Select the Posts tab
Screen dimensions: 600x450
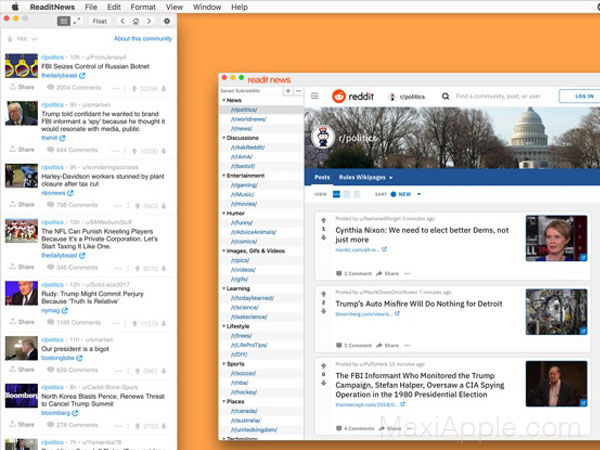click(x=322, y=177)
